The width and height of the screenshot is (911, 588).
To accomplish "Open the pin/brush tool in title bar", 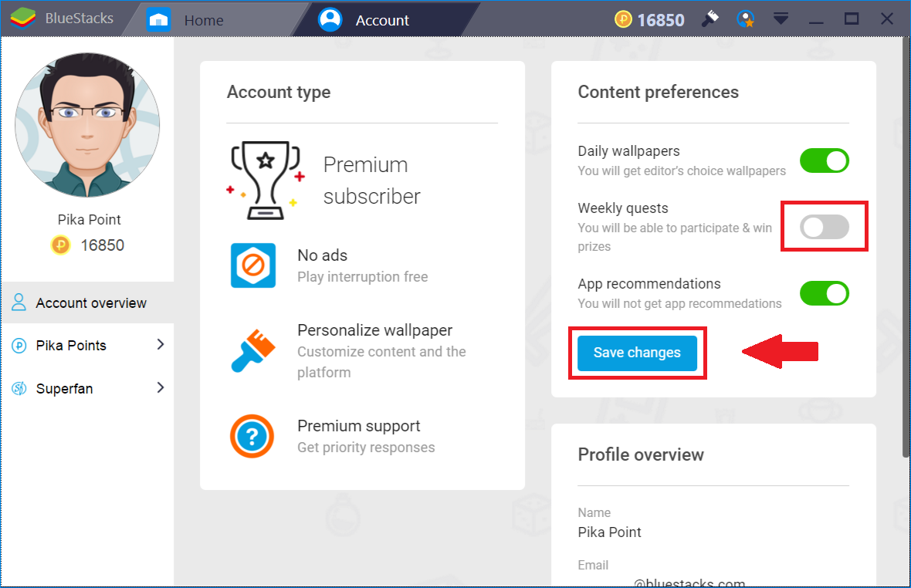I will [710, 19].
